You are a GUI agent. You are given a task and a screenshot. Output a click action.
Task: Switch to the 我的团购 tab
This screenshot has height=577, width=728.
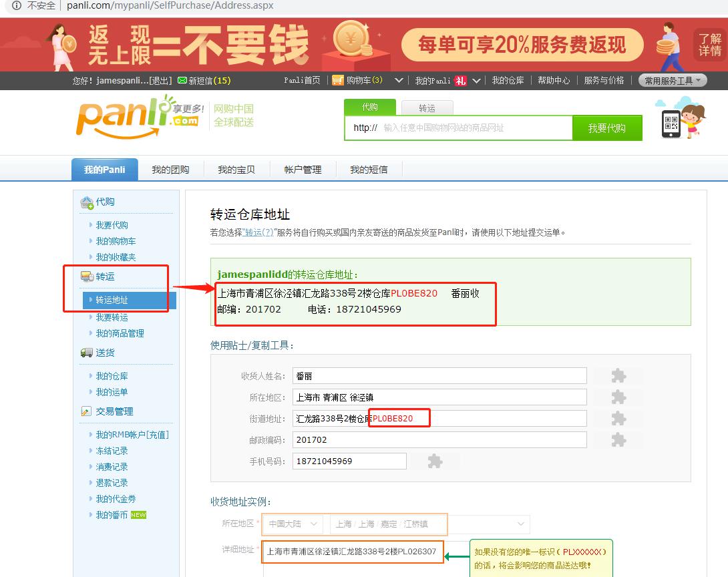pyautogui.click(x=171, y=169)
